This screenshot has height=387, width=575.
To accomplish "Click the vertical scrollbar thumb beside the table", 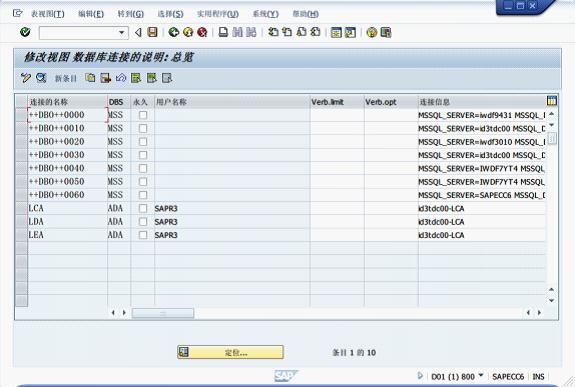I will (x=552, y=138).
